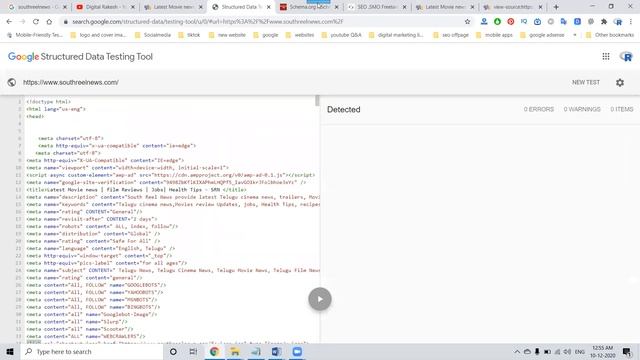
Task: Open the Windows Start menu
Action: pyautogui.click(x=10, y=352)
